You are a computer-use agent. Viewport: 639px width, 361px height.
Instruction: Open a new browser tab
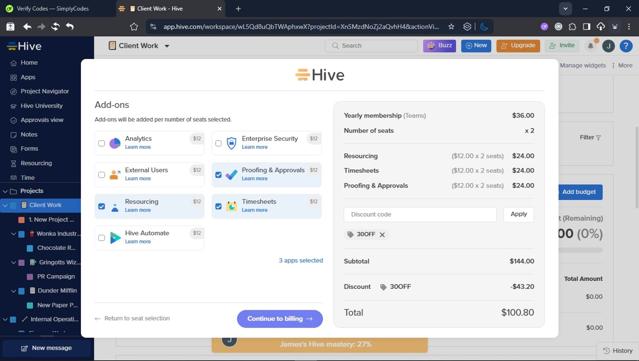point(238,9)
